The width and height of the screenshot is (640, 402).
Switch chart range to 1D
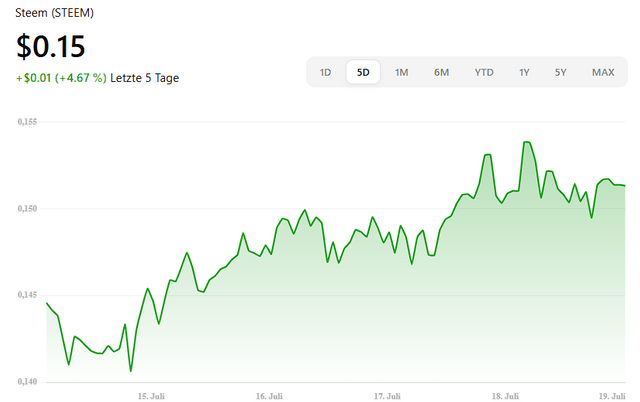325,72
